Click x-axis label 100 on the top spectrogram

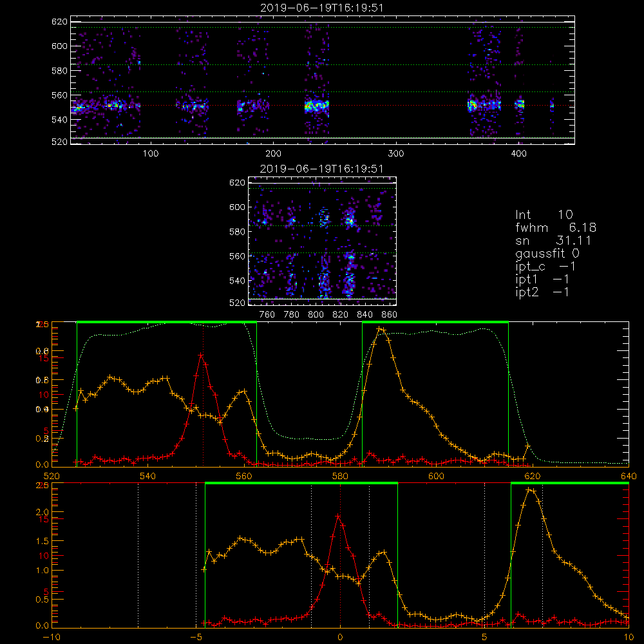click(x=151, y=154)
